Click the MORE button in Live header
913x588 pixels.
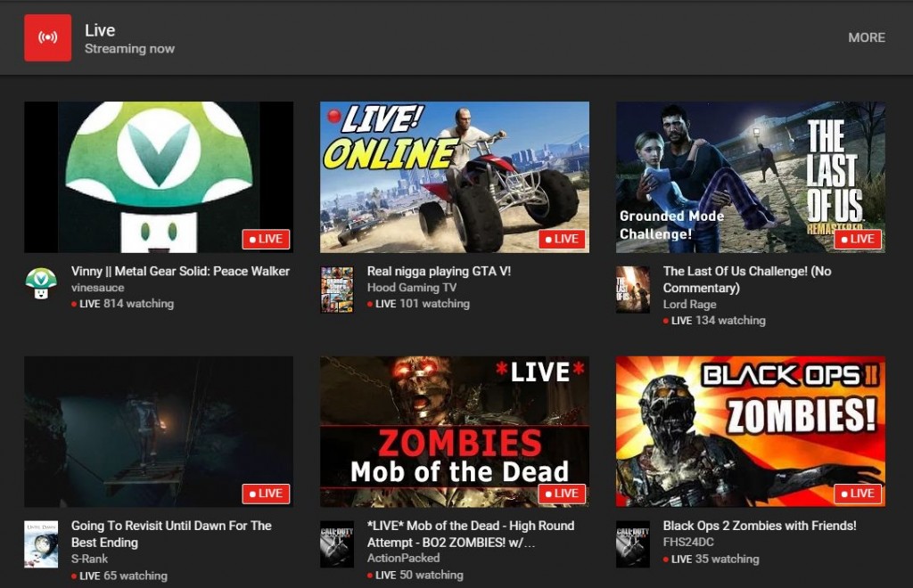(867, 37)
